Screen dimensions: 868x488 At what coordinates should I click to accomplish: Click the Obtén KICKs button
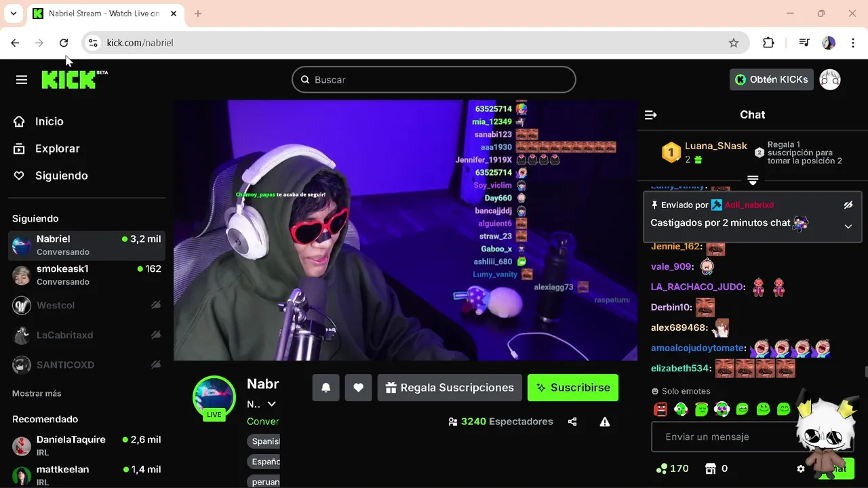click(772, 79)
